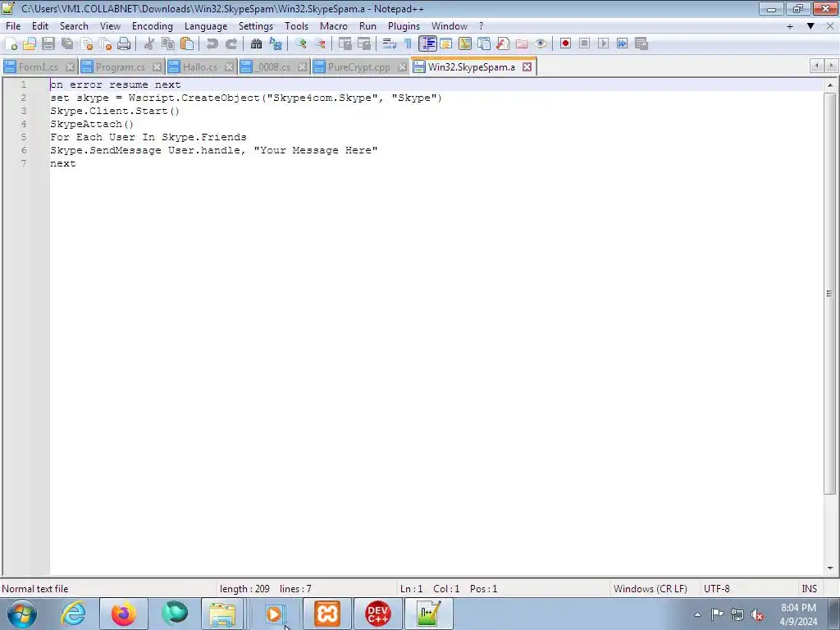Close the Win32.SkypeSpam.a tab

[527, 67]
